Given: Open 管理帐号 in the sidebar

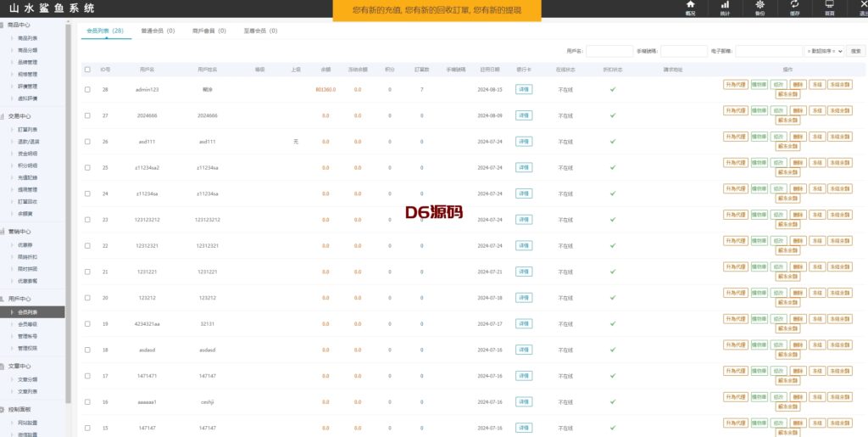Looking at the screenshot, I should coord(28,336).
